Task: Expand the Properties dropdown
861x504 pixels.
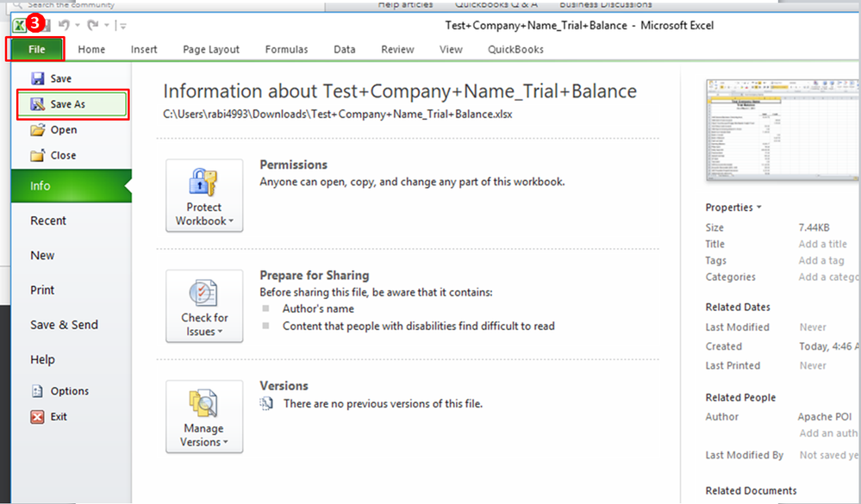Action: coord(733,208)
